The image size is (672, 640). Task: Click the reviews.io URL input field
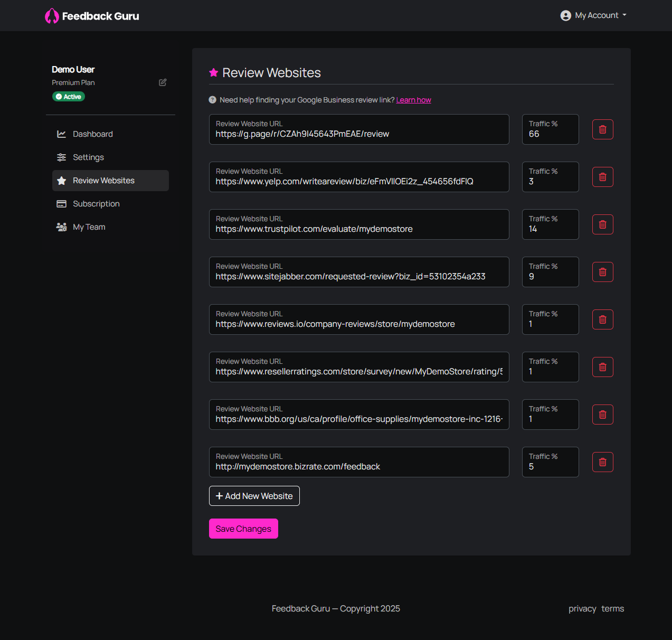click(359, 319)
